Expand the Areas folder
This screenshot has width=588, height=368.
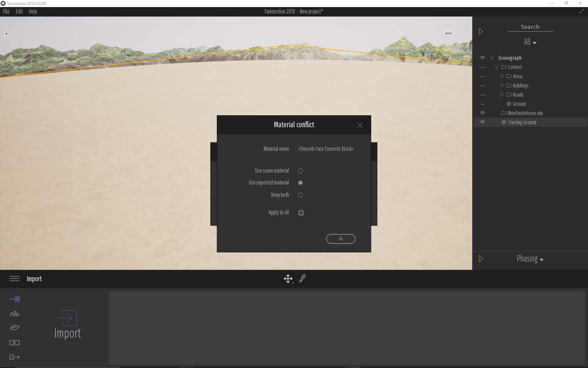click(x=502, y=76)
